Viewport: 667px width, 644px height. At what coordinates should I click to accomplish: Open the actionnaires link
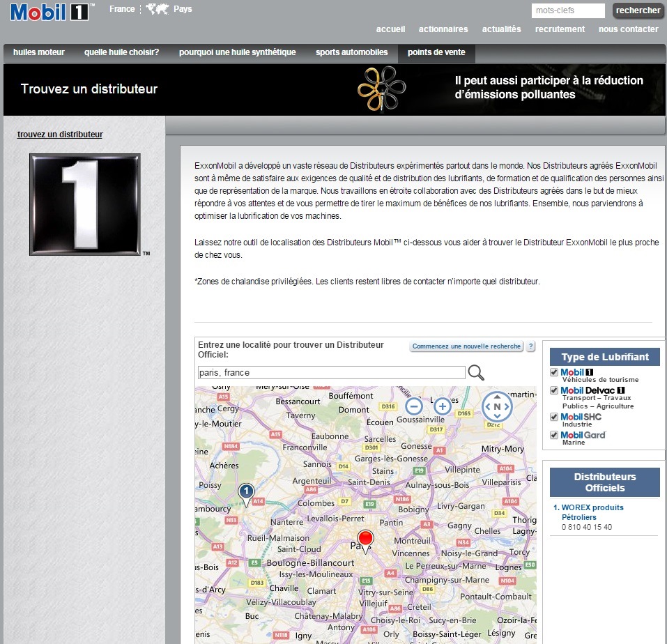pyautogui.click(x=443, y=29)
